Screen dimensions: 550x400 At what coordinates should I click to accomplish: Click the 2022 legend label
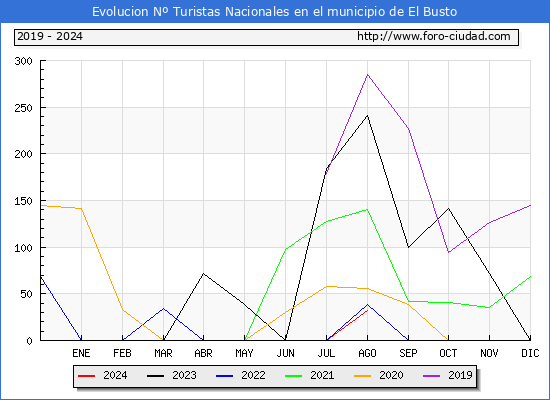[253, 375]
